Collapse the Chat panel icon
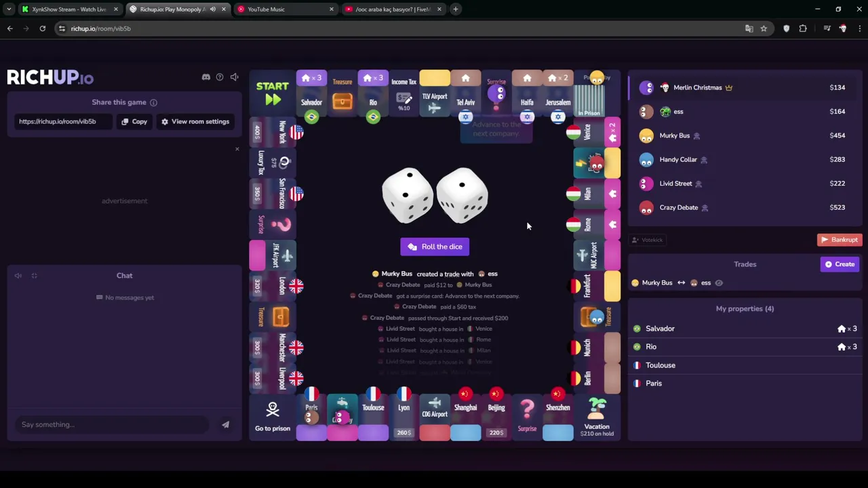This screenshot has width=868, height=488. [34, 276]
